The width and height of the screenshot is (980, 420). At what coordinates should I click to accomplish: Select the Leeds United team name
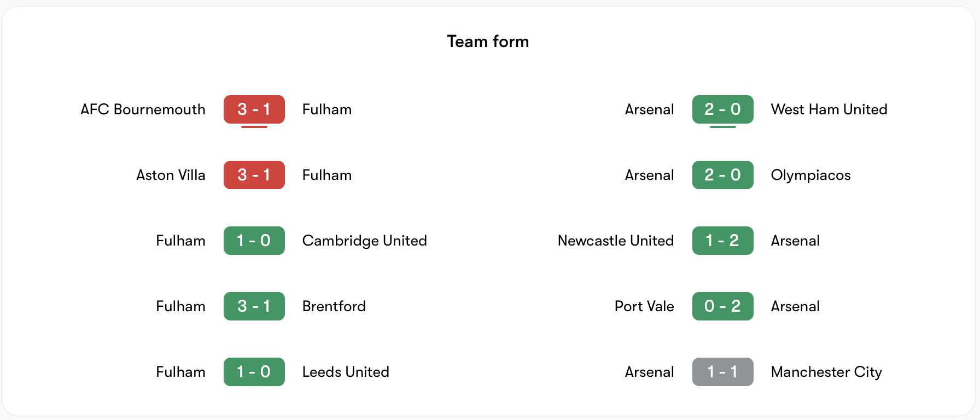346,372
